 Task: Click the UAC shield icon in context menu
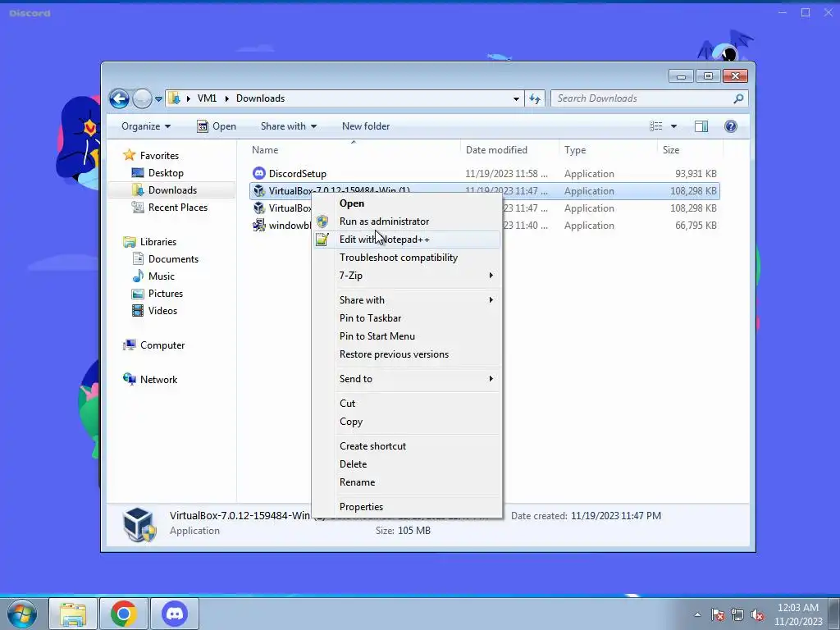[x=322, y=221]
